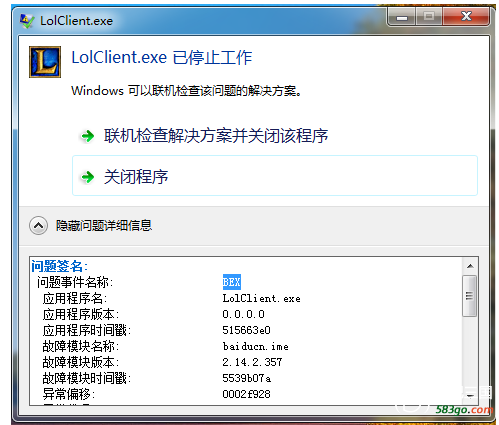
Task: Click the baiducn.ime module name value
Action: click(255, 347)
